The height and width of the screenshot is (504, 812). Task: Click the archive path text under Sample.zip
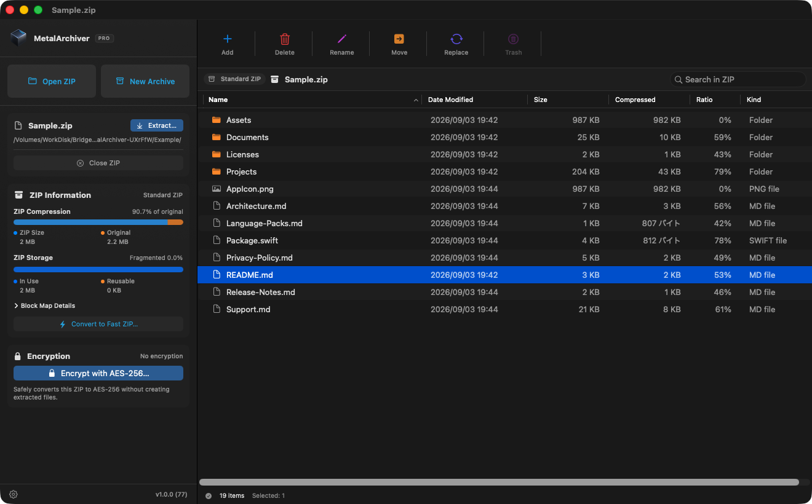[97, 140]
